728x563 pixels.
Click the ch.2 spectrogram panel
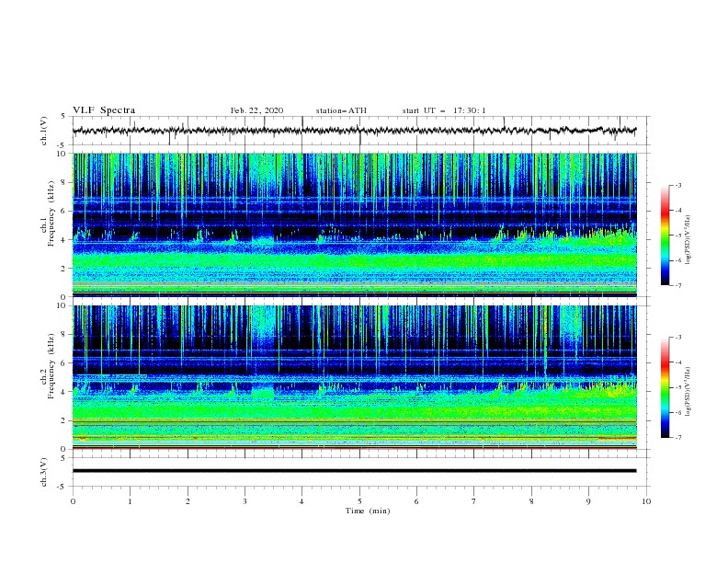[355, 377]
